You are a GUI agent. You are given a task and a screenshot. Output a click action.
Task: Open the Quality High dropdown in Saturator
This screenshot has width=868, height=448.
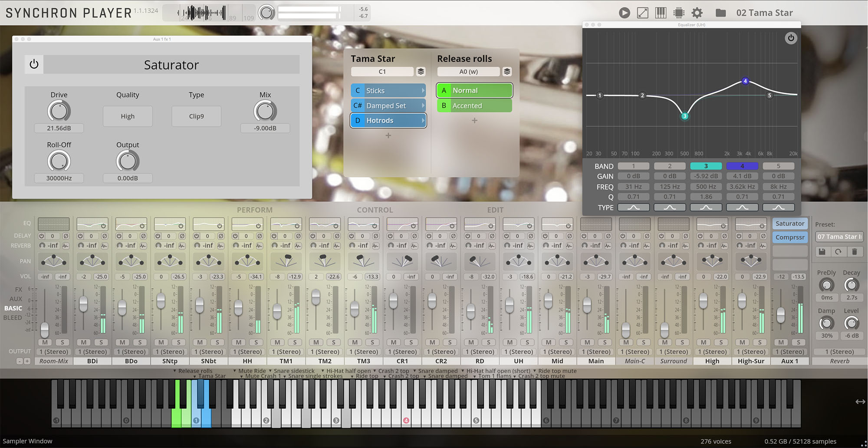tap(128, 116)
